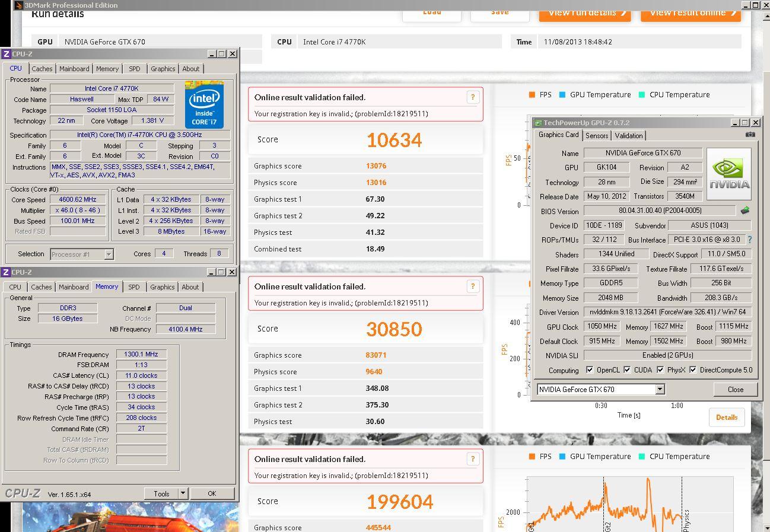770x532 pixels.
Task: Click the NVIDIA SLI Enabled (2 GPUs) field
Action: point(668,355)
